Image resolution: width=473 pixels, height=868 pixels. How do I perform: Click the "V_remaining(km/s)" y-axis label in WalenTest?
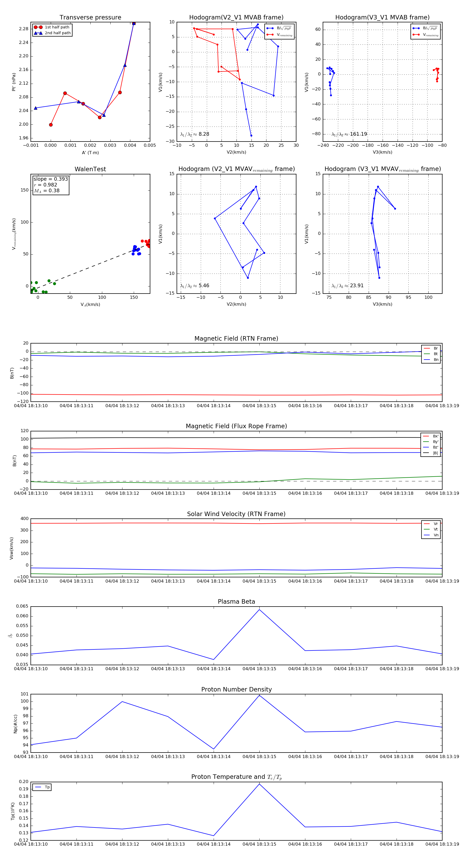coord(14,234)
